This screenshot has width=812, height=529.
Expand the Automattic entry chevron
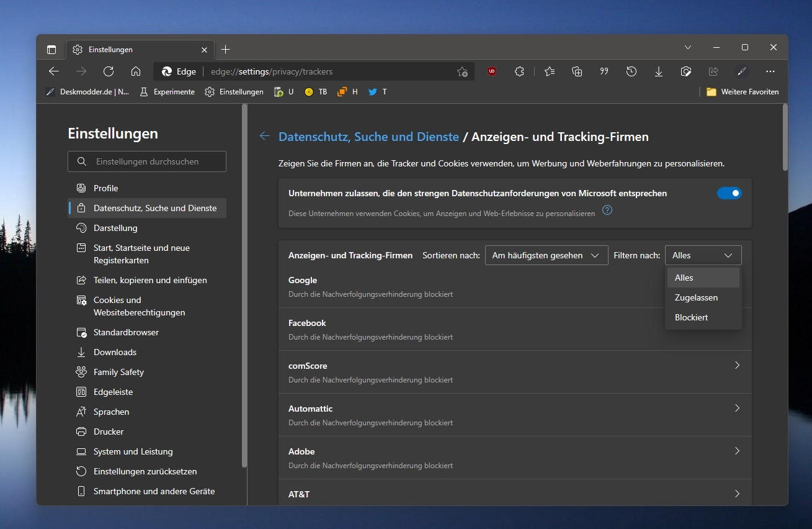click(737, 408)
